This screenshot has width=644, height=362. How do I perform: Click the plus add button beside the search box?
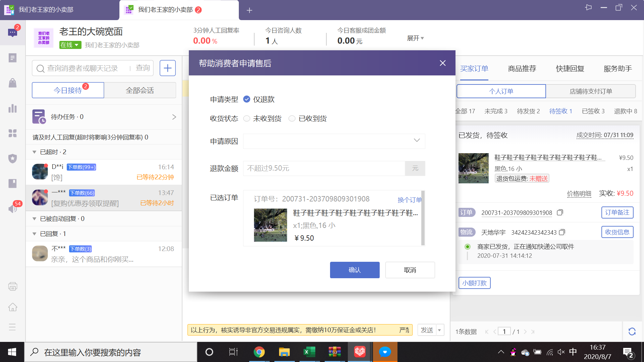pyautogui.click(x=167, y=68)
